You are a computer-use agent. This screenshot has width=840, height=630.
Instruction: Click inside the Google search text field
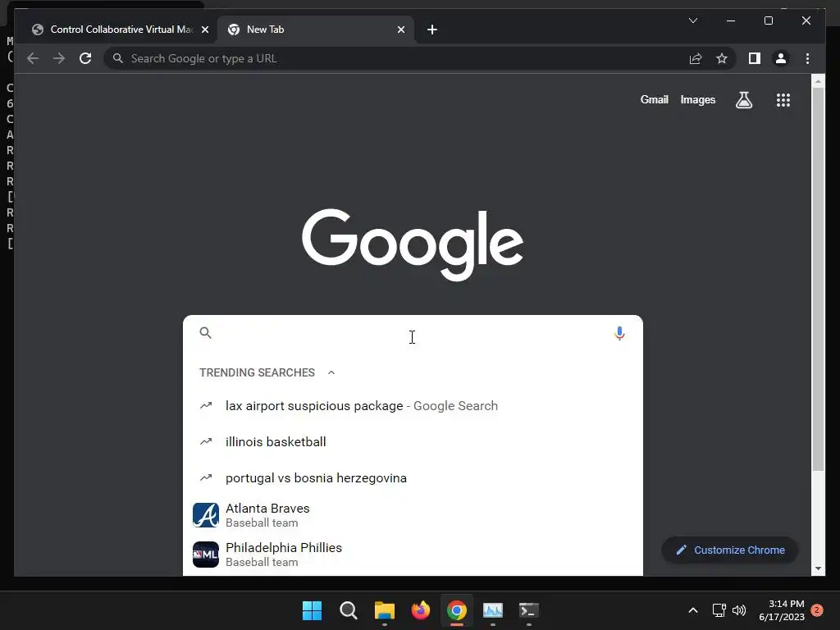413,333
